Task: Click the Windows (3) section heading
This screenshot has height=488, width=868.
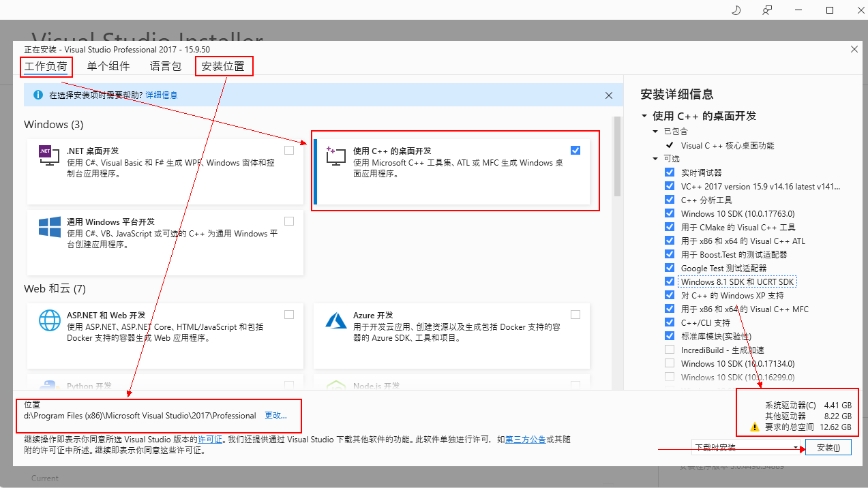Action: click(53, 125)
